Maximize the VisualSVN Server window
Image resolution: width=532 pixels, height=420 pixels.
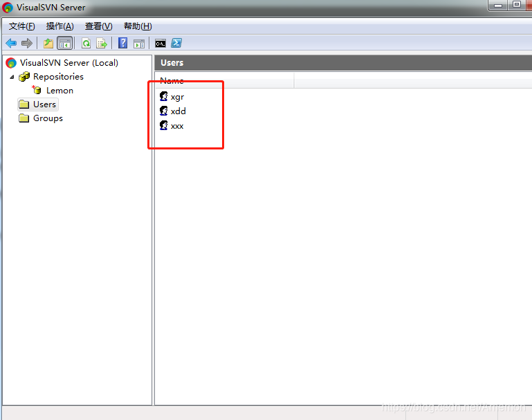516,5
